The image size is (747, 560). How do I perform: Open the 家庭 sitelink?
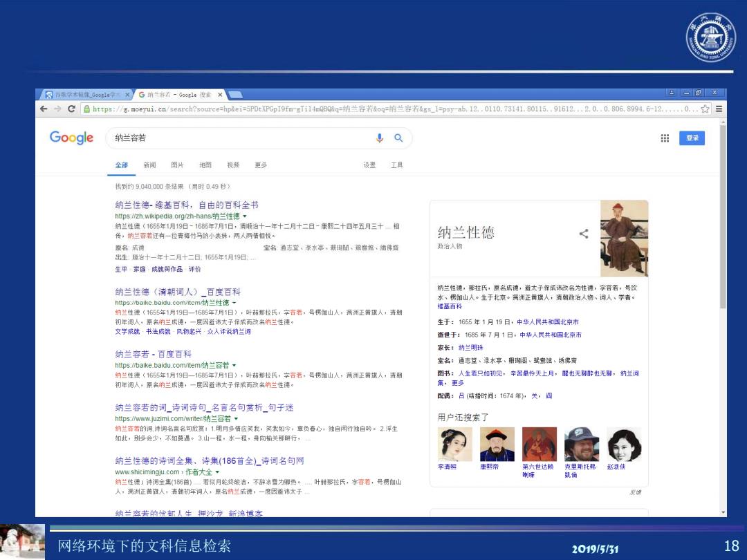tap(140, 269)
